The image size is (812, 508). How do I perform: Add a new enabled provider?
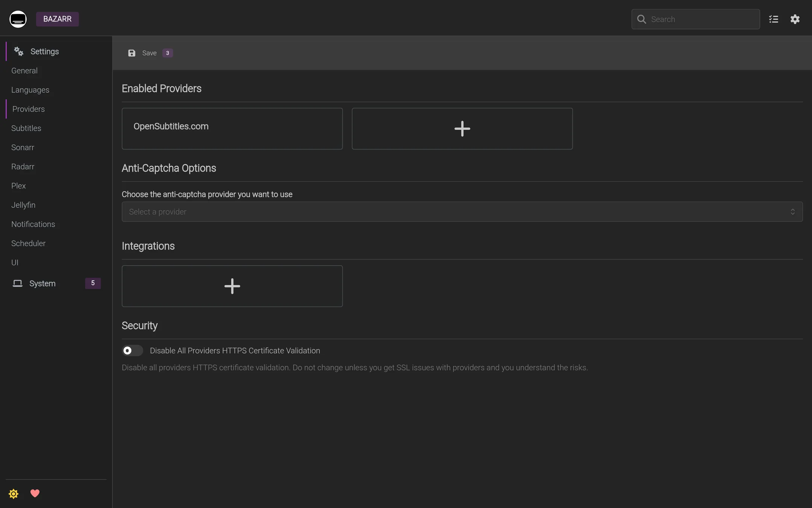click(x=462, y=129)
